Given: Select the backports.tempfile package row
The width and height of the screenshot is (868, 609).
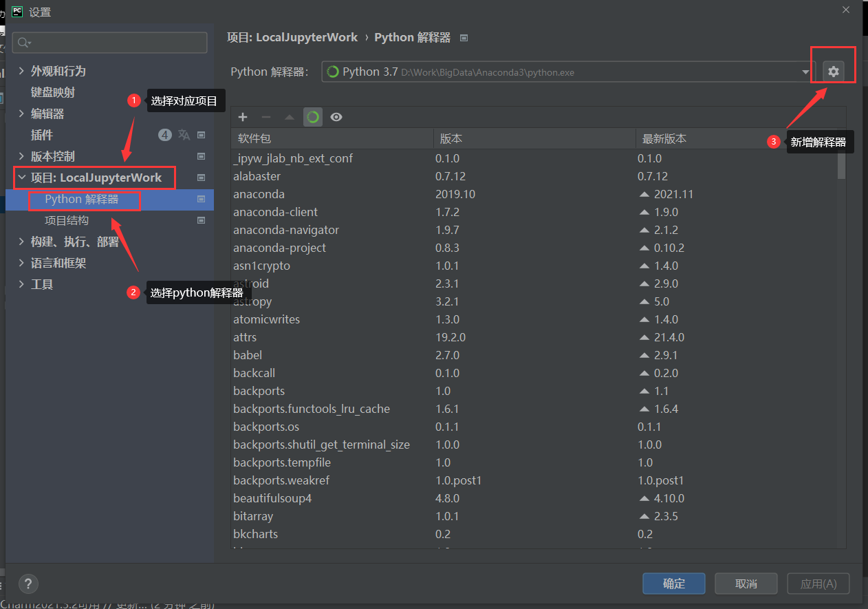Looking at the screenshot, I should pyautogui.click(x=534, y=462).
